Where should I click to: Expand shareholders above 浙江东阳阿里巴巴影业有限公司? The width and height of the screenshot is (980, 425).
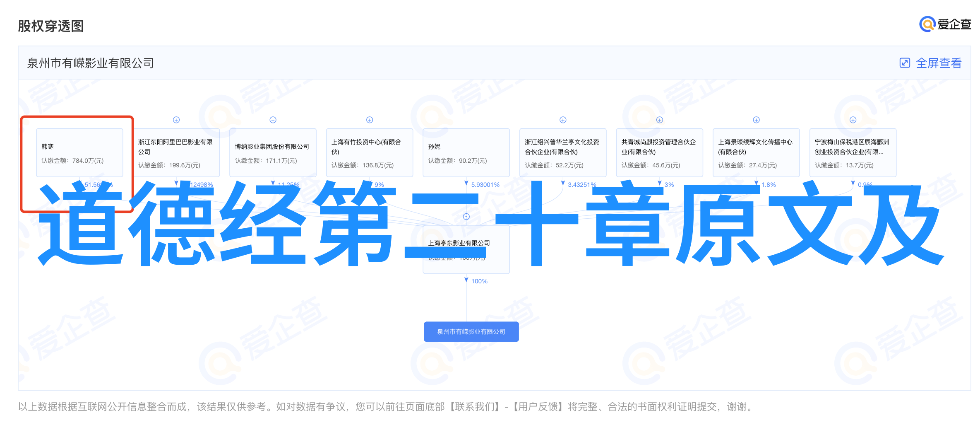coord(176,120)
